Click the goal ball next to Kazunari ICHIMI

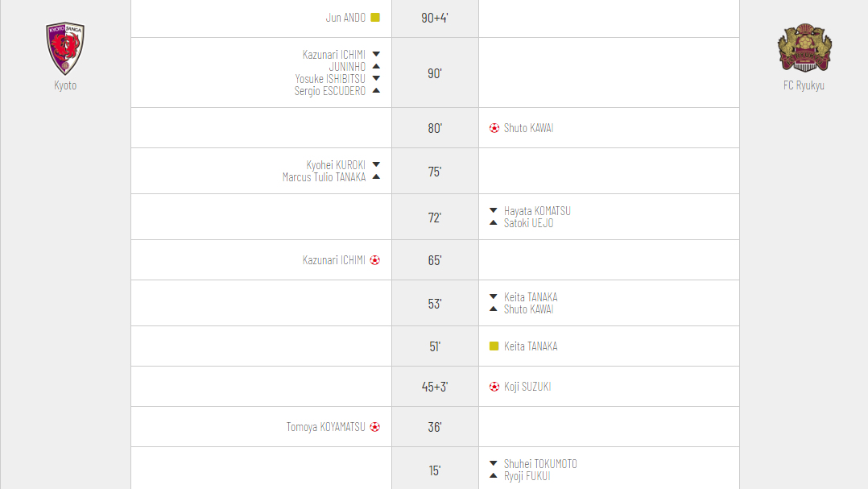coord(374,260)
